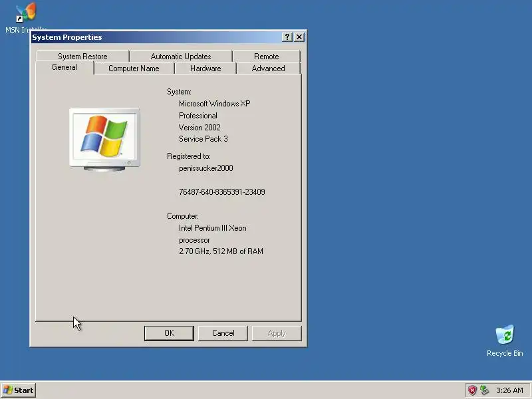
Task: Close the System Properties dialog
Action: click(x=299, y=37)
